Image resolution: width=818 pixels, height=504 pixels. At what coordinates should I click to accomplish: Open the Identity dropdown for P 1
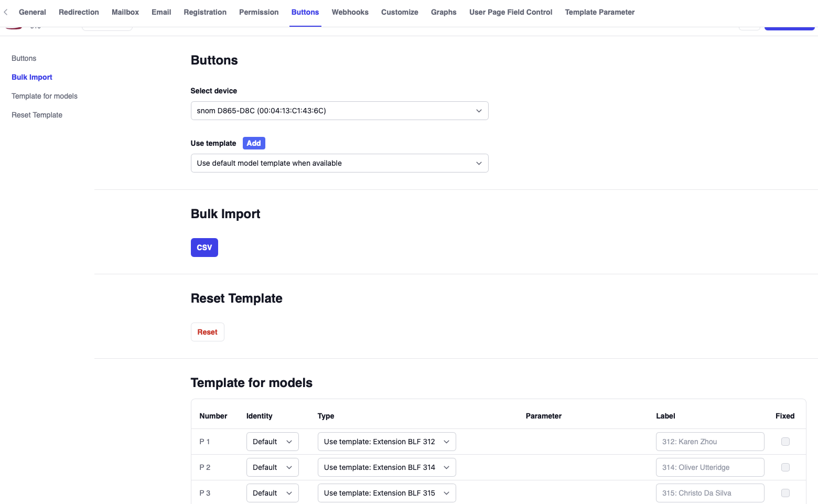tap(272, 441)
